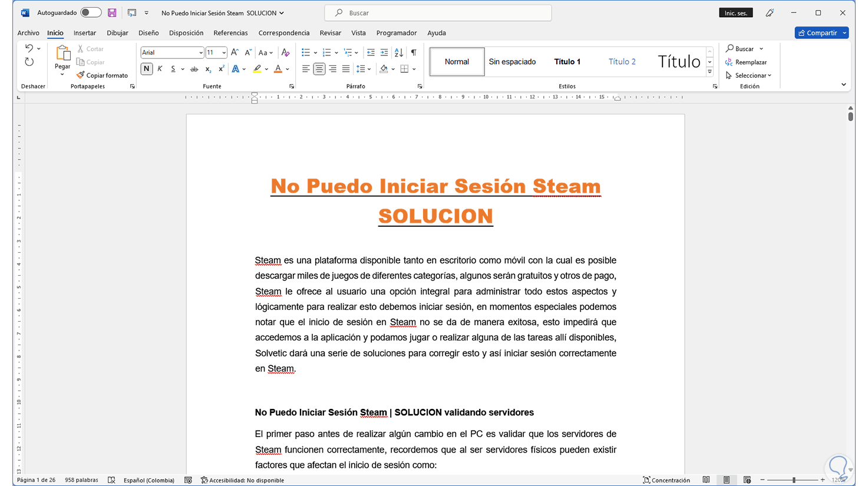The image size is (868, 486).
Task: Sort text with the A-Z icon
Action: click(x=399, y=52)
